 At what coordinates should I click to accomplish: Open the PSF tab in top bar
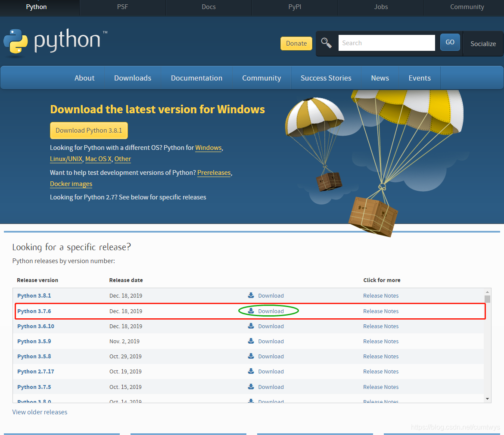coord(122,7)
